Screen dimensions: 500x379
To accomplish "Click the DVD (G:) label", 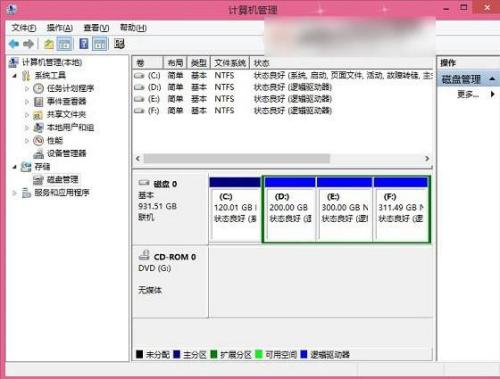I will 155,268.
